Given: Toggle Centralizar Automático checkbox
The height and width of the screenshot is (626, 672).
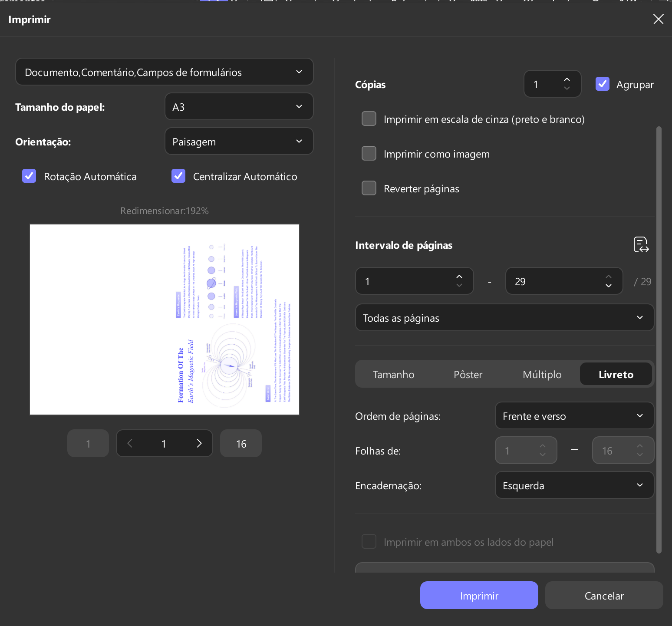Looking at the screenshot, I should (x=178, y=176).
